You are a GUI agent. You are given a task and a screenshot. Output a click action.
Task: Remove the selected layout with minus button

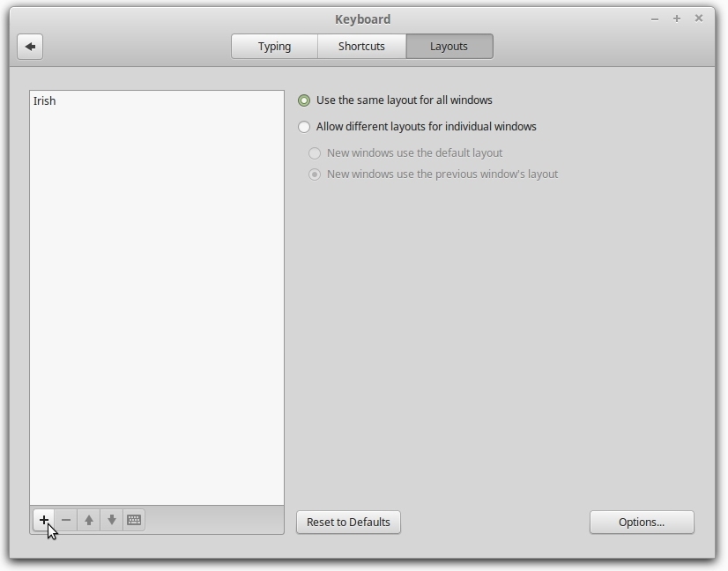66,520
